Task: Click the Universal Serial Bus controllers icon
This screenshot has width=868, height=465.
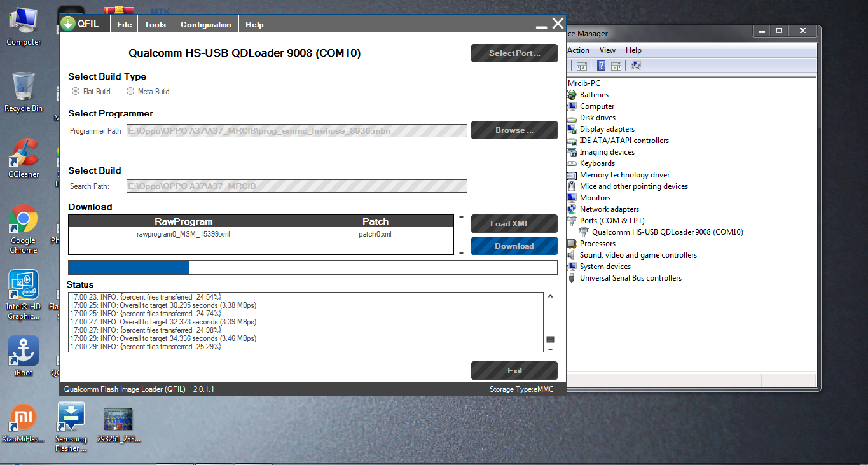Action: click(572, 278)
